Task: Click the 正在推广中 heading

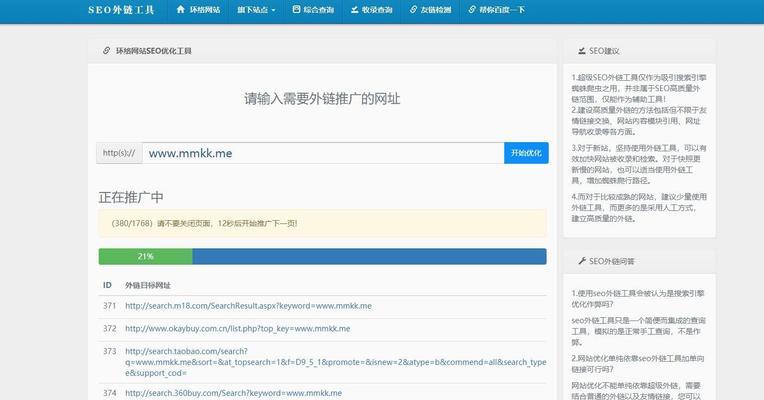Action: [131, 197]
